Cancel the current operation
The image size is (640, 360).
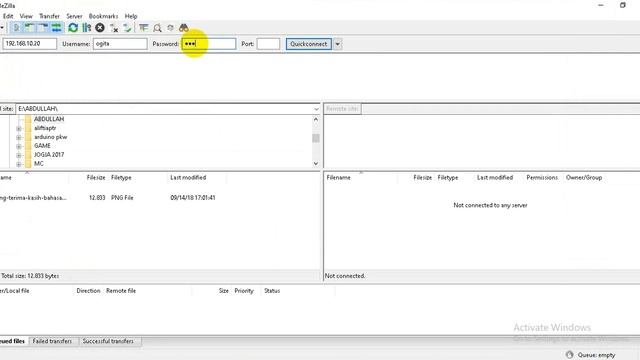tap(100, 28)
